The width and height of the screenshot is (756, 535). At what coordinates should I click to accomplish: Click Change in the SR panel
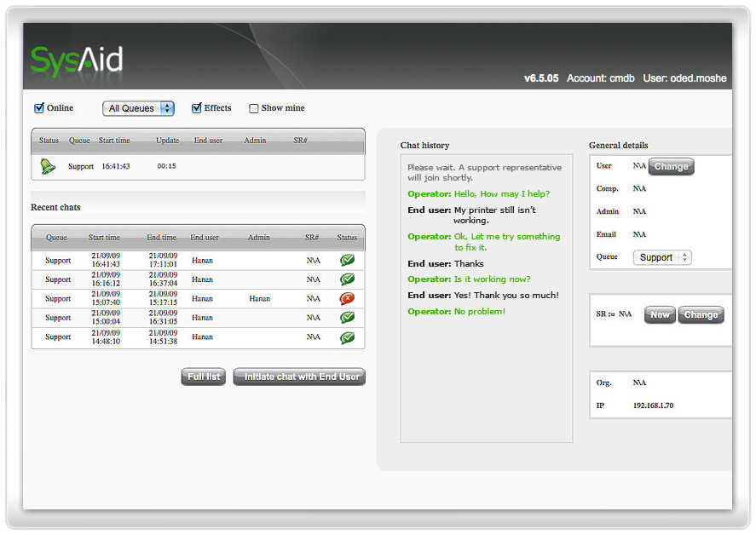tap(701, 314)
